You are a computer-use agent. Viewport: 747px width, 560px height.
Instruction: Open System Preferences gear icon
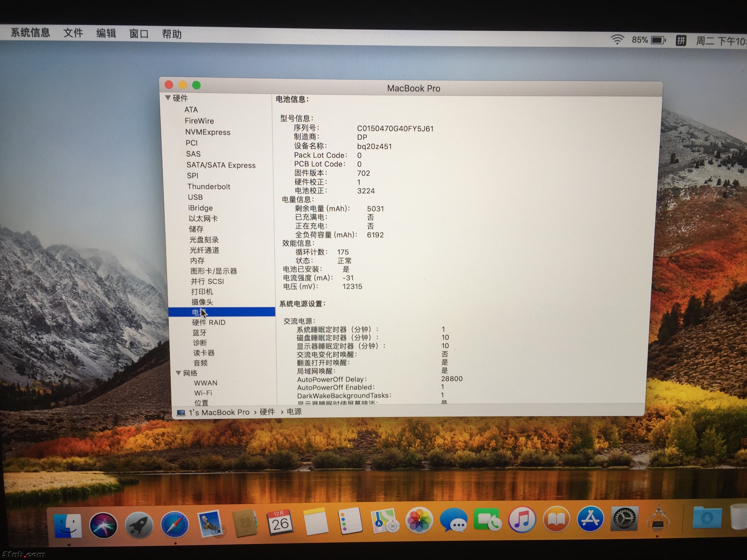pos(624,519)
